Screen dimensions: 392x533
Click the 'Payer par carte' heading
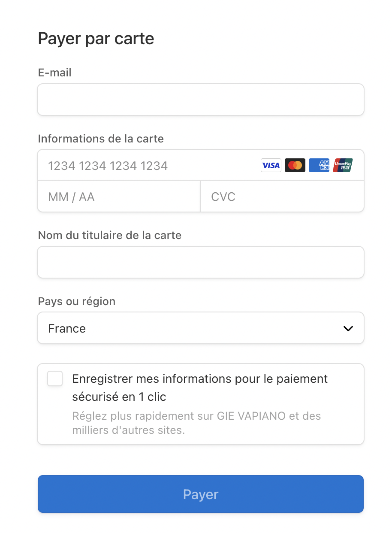96,39
